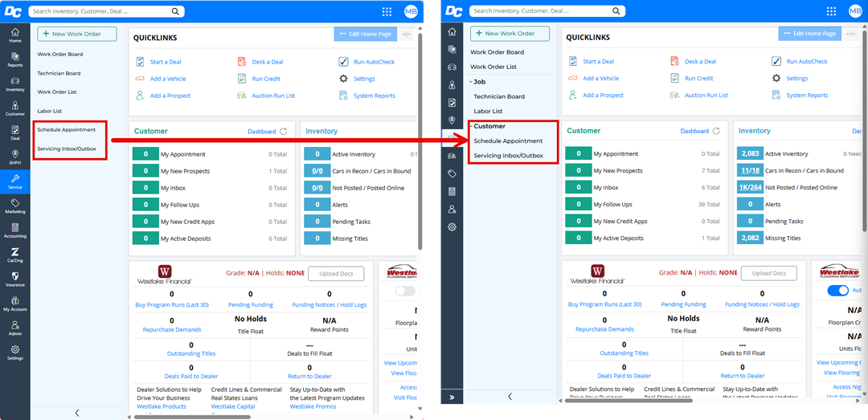
Task: Open Technician Board in the left screenshot
Action: coord(59,73)
